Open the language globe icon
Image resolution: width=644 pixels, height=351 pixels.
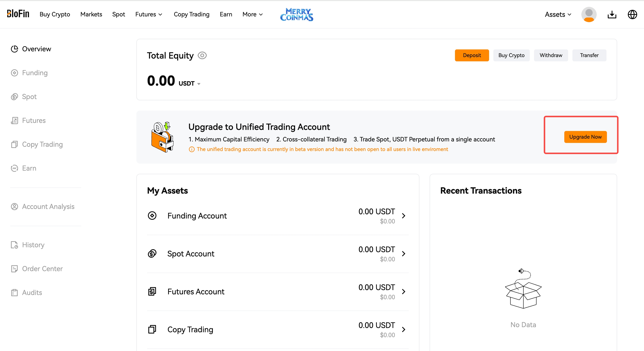click(x=632, y=14)
